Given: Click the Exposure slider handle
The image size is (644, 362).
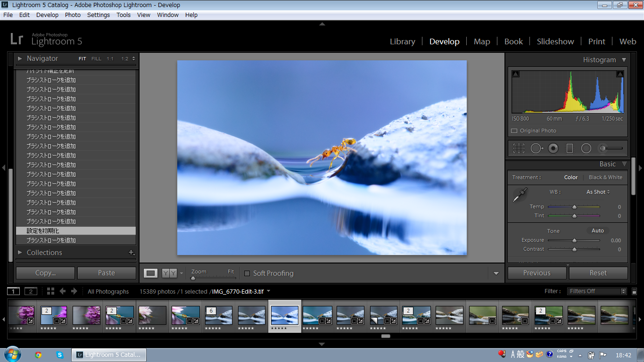Looking at the screenshot, I should [x=574, y=240].
